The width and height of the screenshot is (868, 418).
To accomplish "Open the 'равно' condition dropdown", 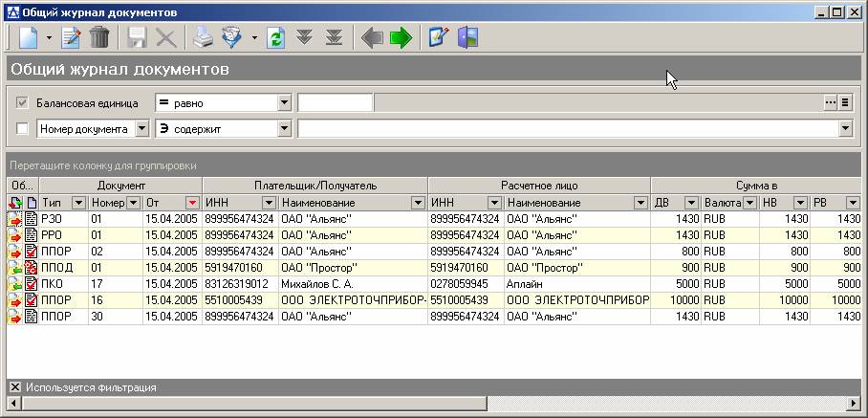I will [284, 102].
